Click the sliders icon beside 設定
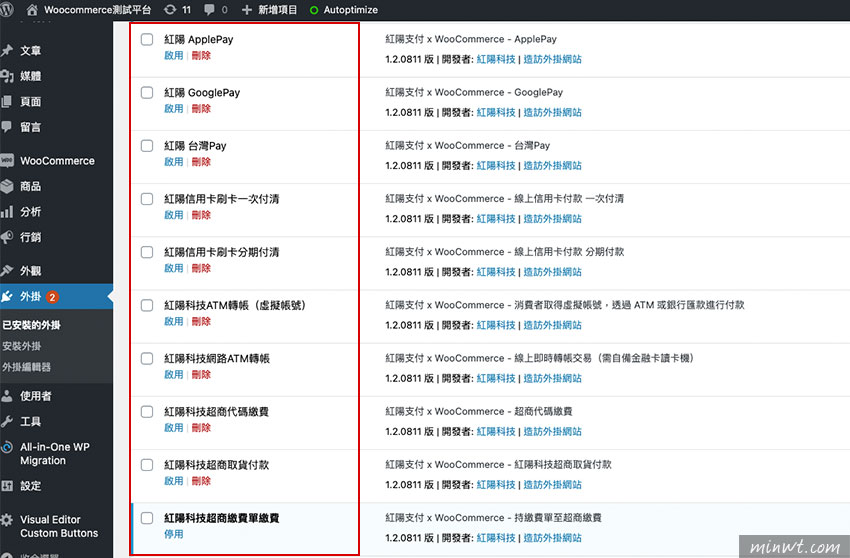The image size is (850, 558). 7,486
